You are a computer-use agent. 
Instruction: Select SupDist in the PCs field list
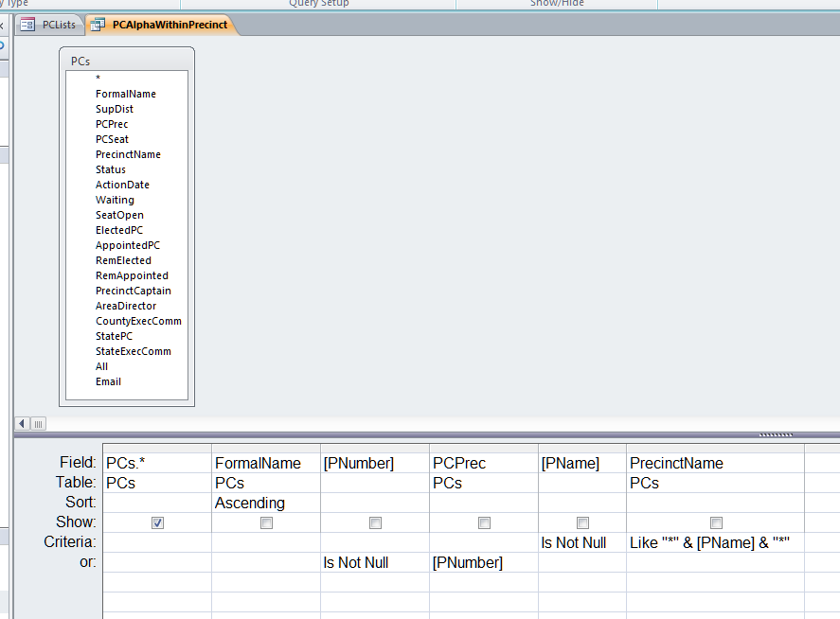pyautogui.click(x=114, y=109)
